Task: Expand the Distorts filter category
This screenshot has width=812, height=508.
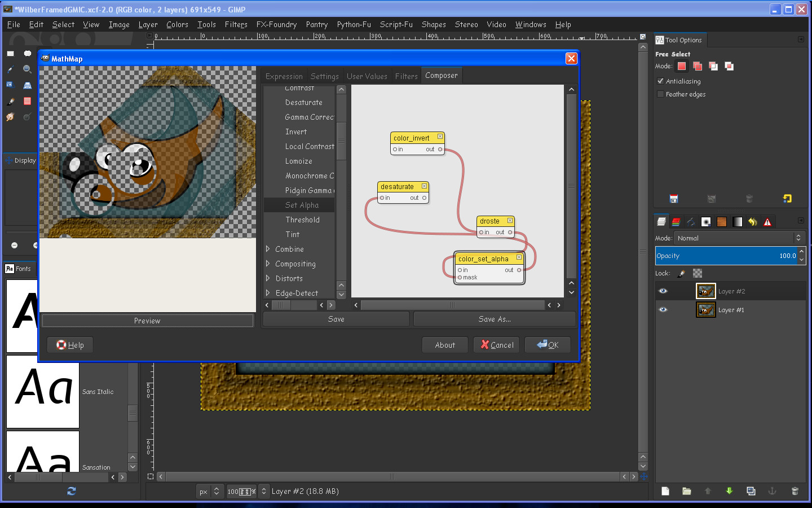Action: (x=268, y=278)
